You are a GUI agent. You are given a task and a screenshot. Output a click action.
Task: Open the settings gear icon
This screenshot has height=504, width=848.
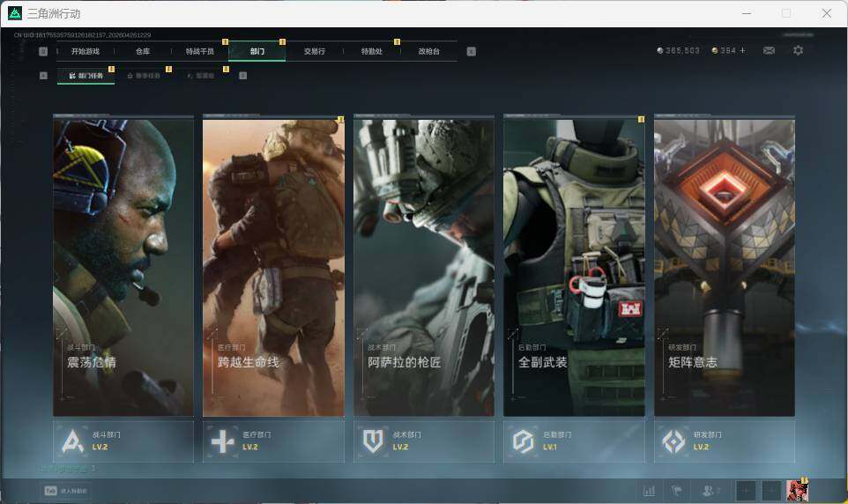click(798, 50)
